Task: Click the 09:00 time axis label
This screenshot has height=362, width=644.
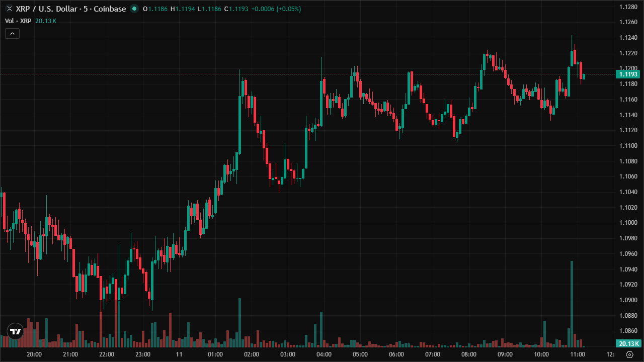Action: 505,354
